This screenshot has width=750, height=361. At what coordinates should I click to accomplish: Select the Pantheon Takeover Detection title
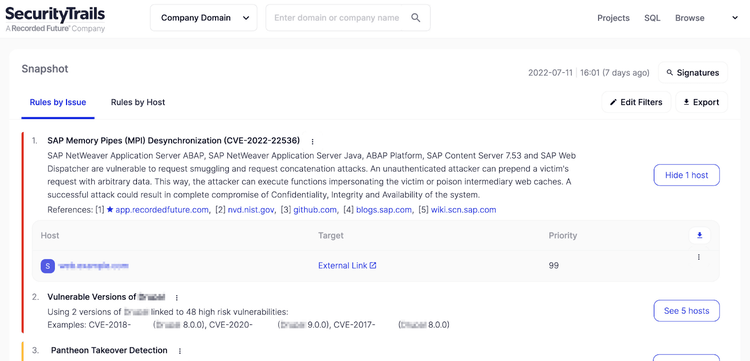tap(109, 350)
